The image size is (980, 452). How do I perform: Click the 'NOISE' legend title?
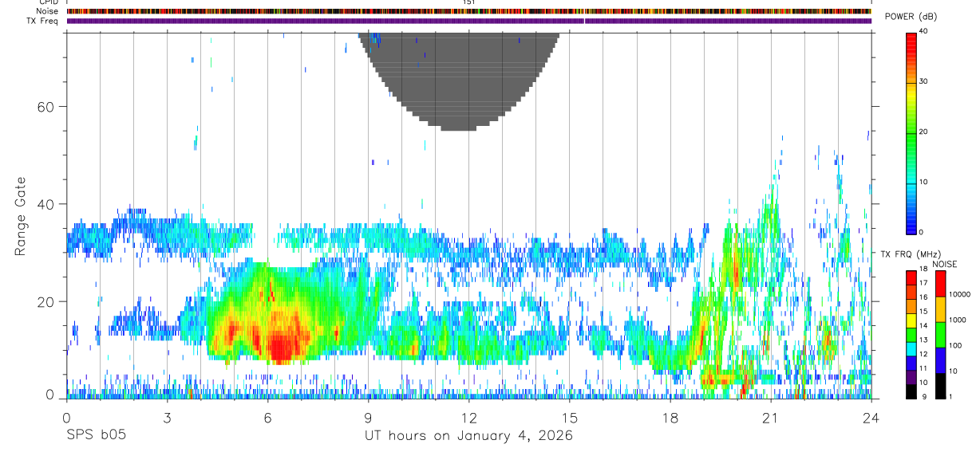[x=944, y=264]
